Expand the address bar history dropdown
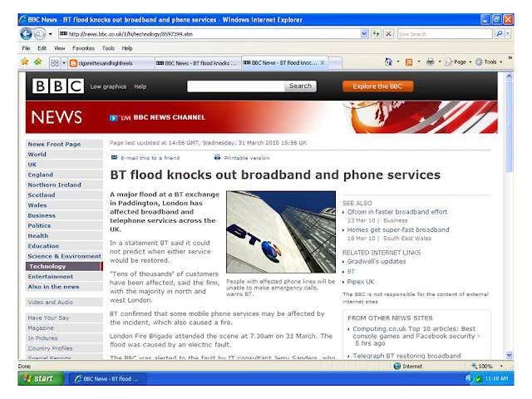 (364, 34)
